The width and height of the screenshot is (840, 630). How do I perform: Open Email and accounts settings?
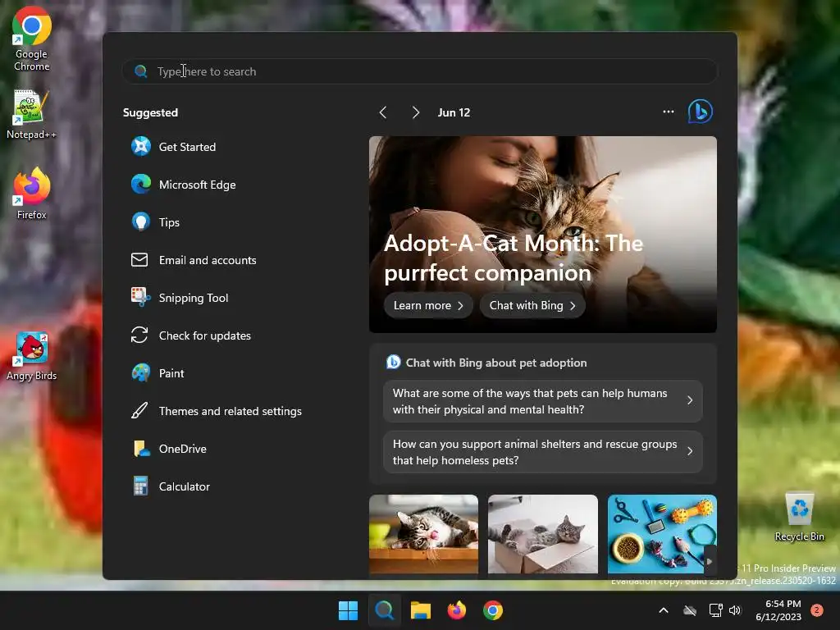pyautogui.click(x=194, y=260)
